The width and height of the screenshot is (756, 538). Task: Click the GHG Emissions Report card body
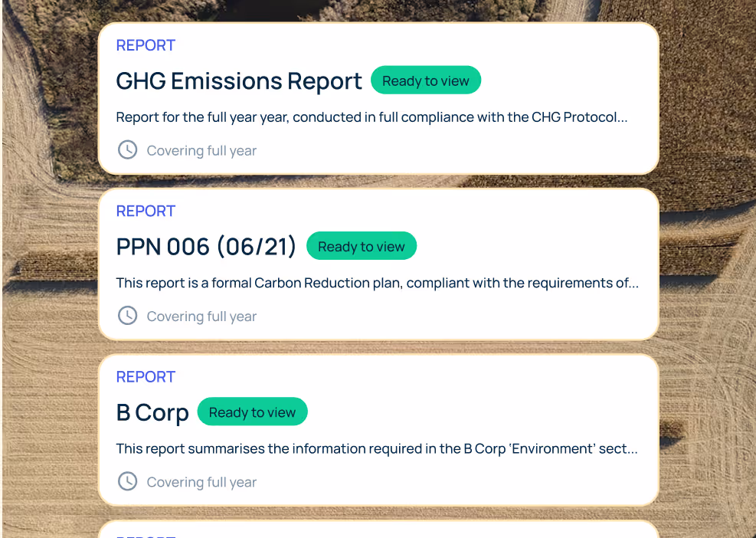[378, 98]
